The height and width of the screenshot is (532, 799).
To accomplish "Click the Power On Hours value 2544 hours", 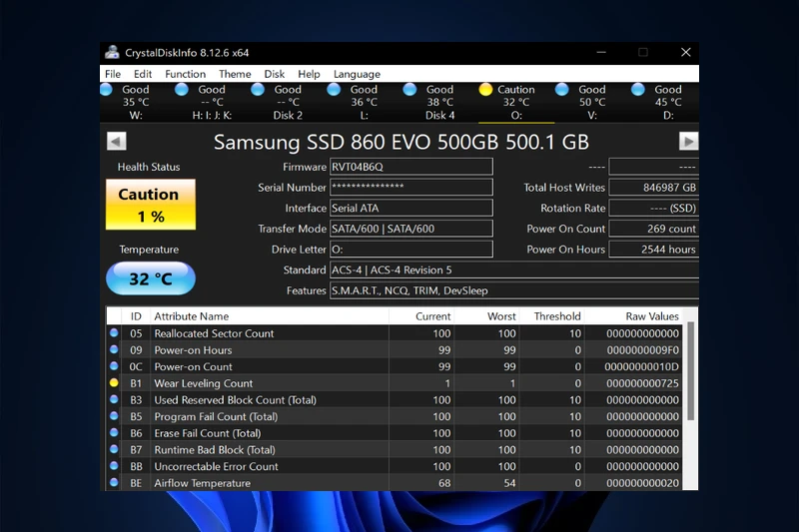I will (654, 249).
